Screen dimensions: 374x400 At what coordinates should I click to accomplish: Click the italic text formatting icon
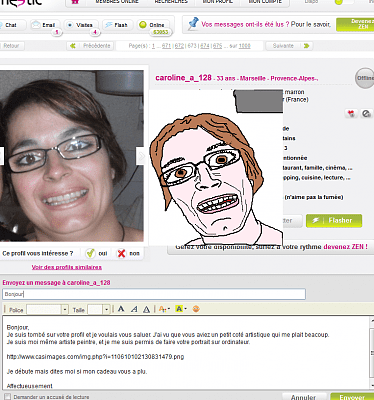point(134,309)
